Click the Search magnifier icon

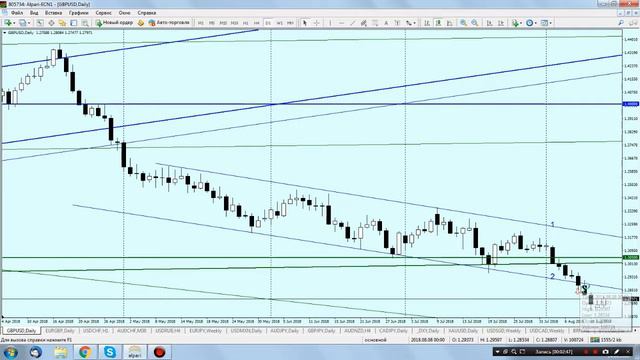click(621, 23)
